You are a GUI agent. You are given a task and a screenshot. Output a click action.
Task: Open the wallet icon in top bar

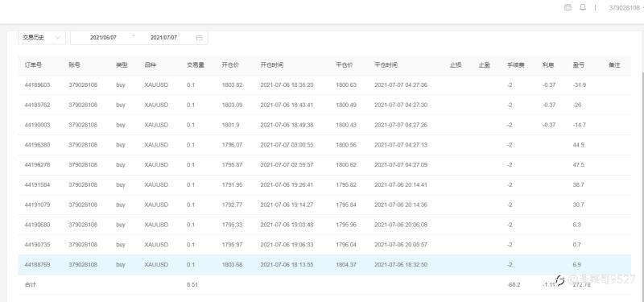click(568, 7)
